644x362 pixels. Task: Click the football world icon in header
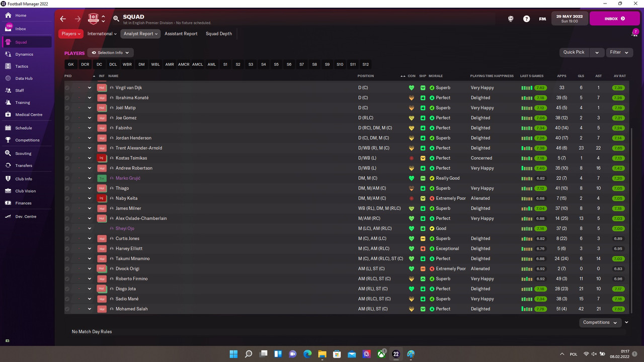coord(511,19)
